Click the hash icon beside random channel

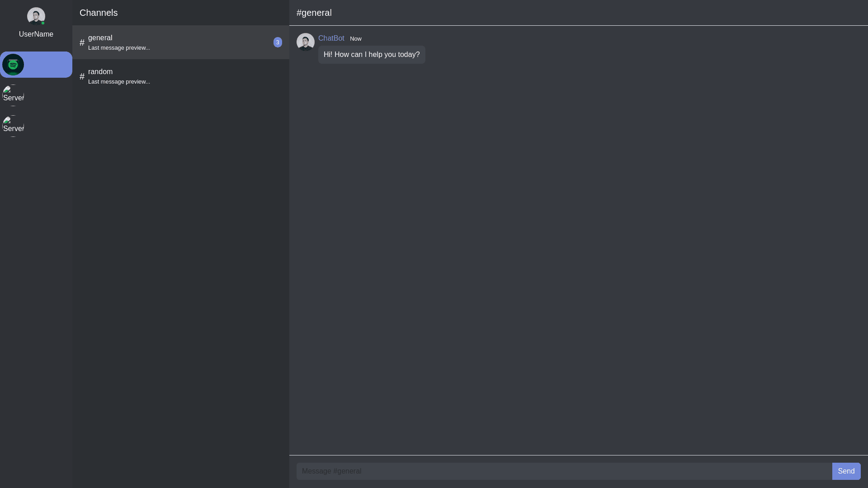point(82,76)
